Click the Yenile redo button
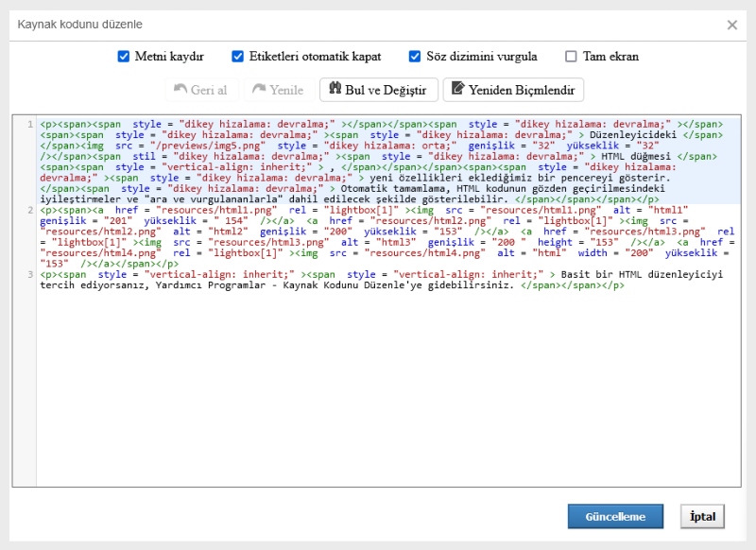The image size is (756, 550). tap(279, 90)
